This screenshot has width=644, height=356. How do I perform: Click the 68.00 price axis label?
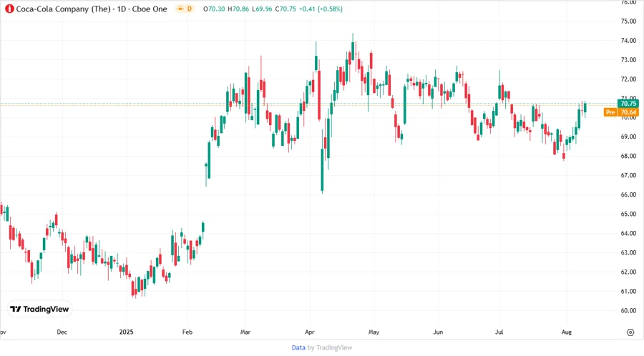[x=628, y=157]
